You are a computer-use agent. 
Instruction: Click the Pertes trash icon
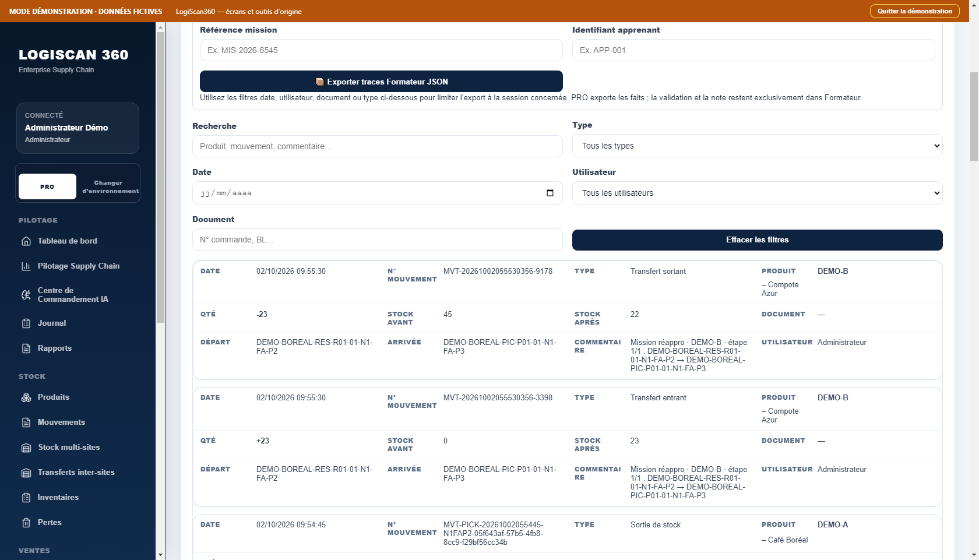[x=26, y=523]
